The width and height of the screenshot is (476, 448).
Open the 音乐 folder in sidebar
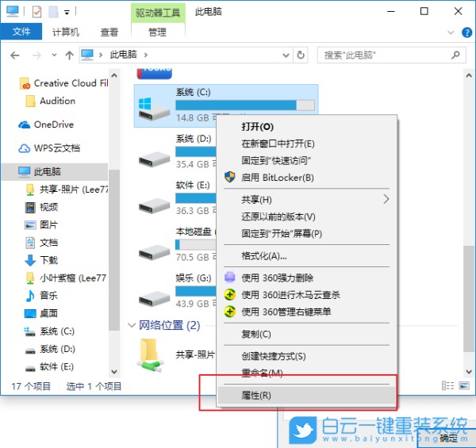coord(41,296)
